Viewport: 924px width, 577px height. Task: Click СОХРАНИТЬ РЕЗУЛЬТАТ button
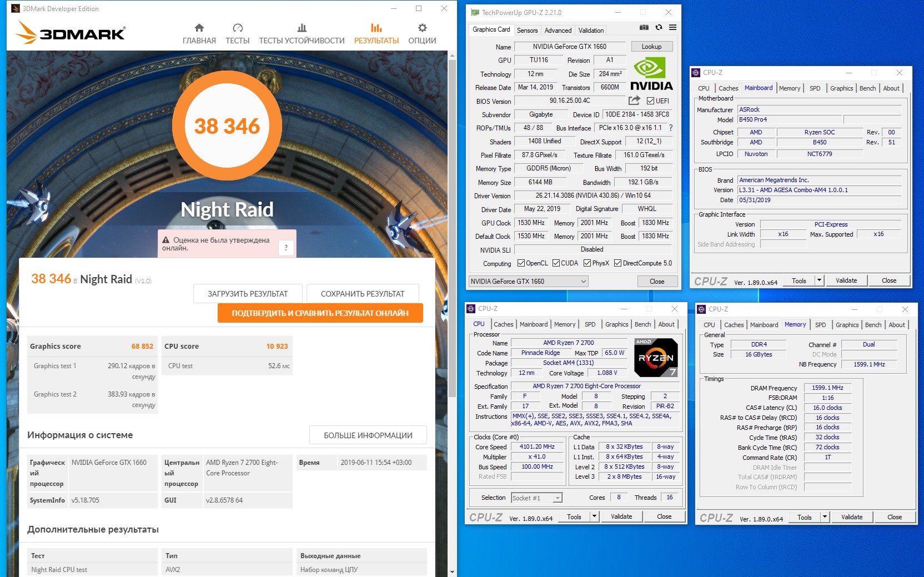(363, 294)
